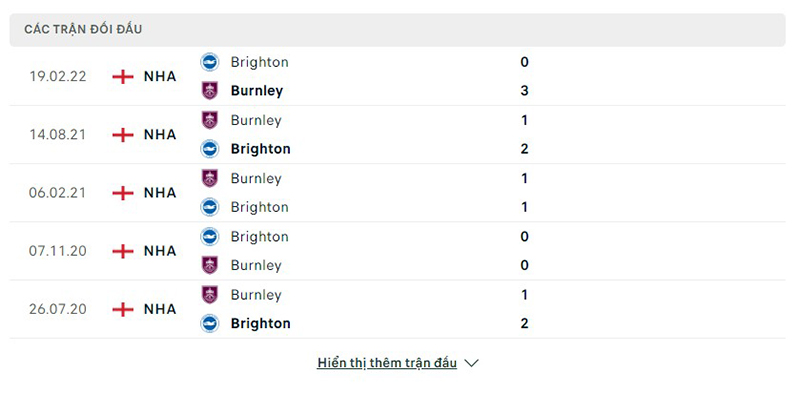Click England flag icon beside 19.02.22
The width and height of the screenshot is (800, 394).
coord(123,77)
